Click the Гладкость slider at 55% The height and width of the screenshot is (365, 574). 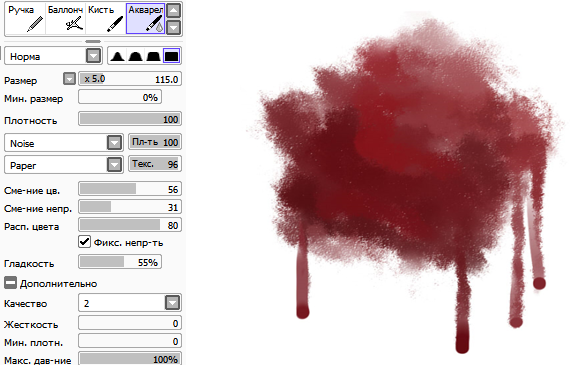tap(120, 262)
